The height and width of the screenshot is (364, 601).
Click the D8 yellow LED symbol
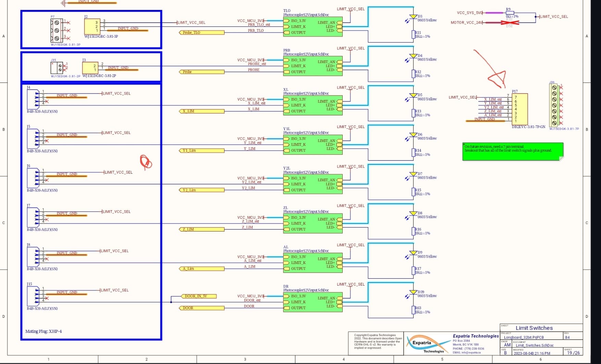[x=413, y=214]
